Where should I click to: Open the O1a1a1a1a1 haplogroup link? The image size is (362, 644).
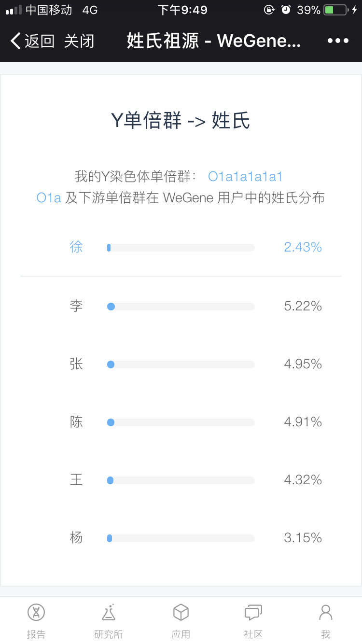point(245,177)
